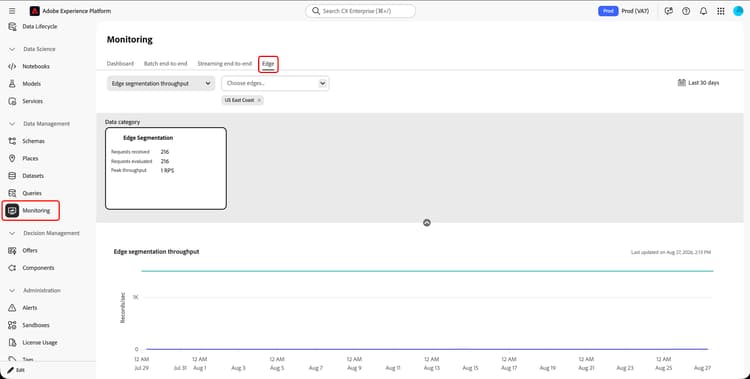Open Notebooks in the sidebar

coord(36,67)
